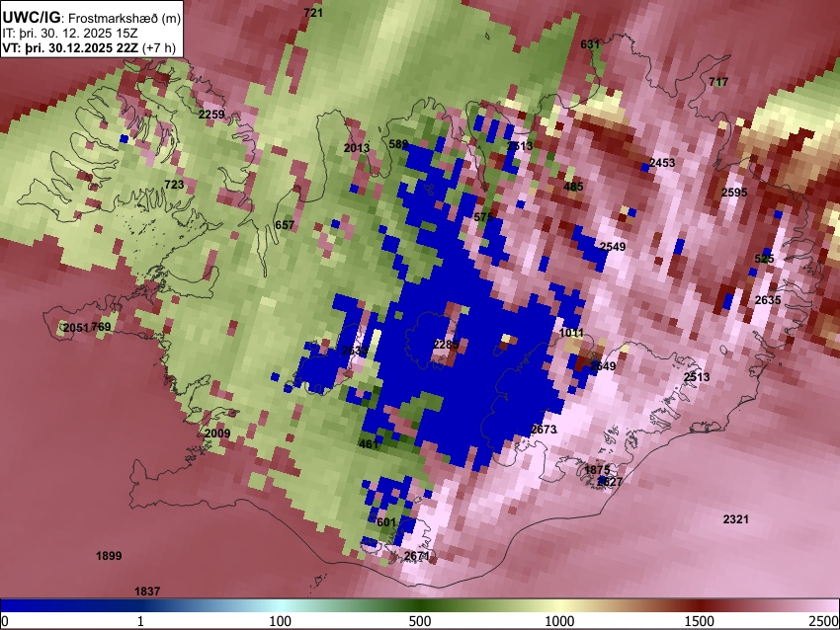Click the map value 1875
The height and width of the screenshot is (630, 840).
coord(597,470)
